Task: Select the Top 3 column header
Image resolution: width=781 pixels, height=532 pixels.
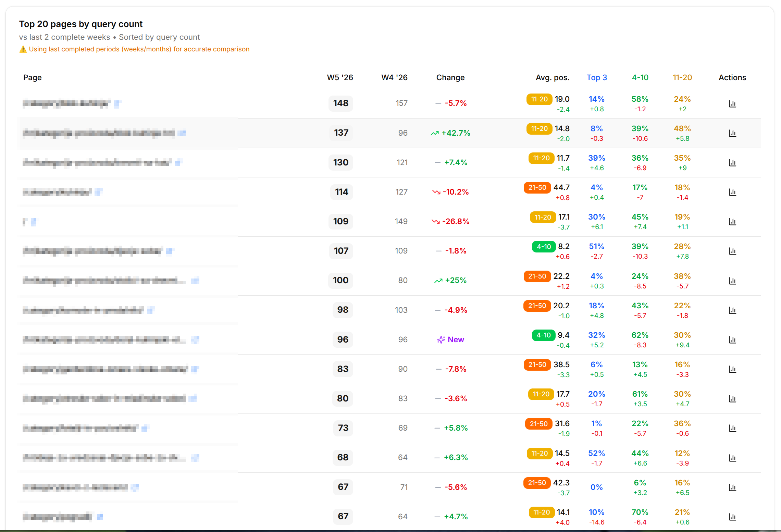Action: 596,77
